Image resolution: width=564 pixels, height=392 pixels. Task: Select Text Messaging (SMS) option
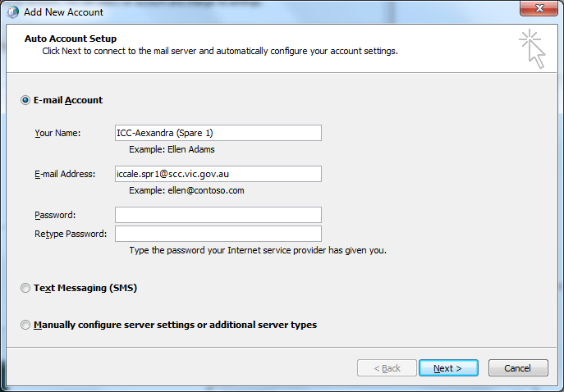(25, 289)
